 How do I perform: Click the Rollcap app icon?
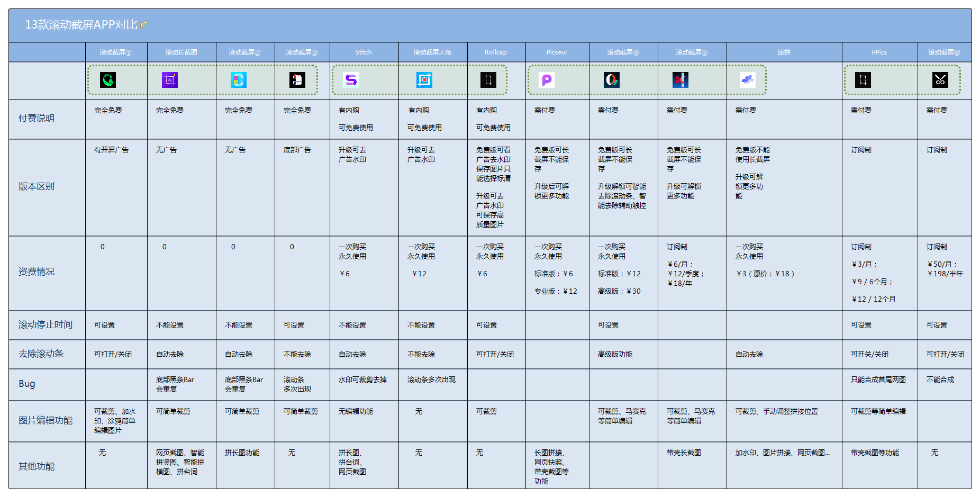click(488, 80)
